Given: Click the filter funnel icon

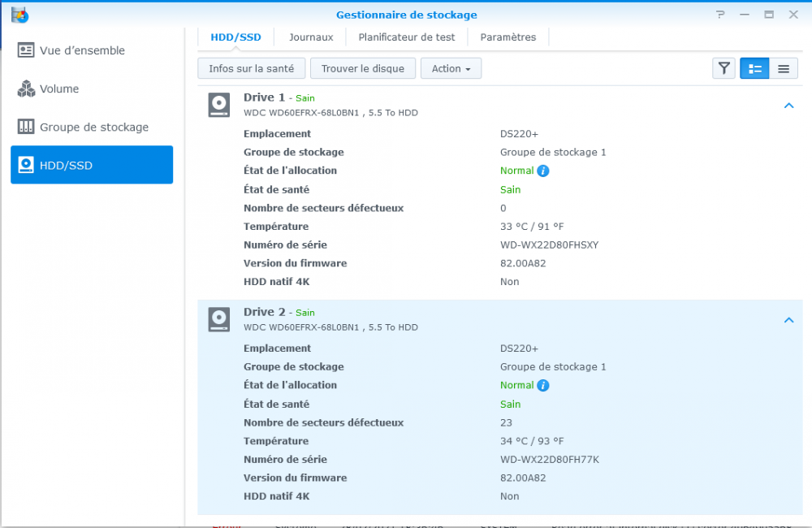Looking at the screenshot, I should [723, 68].
